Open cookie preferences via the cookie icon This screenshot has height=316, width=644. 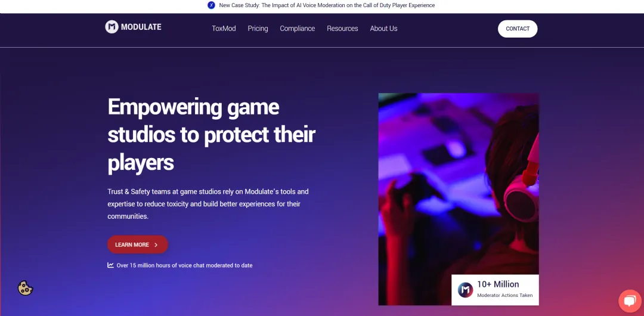(25, 288)
